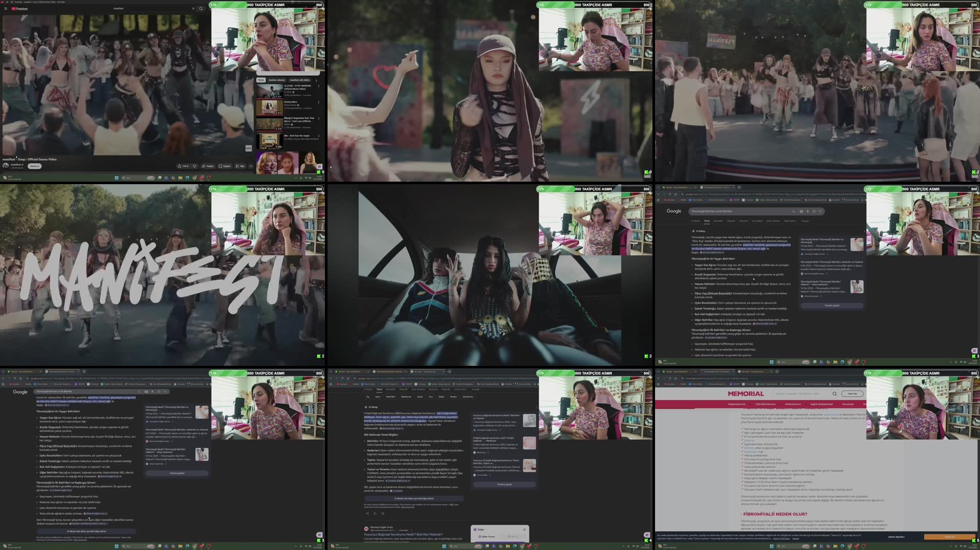Expand "Daha fazla" in the Fibromiyalji results tab row
This screenshot has height=550, width=980.
click(x=790, y=221)
